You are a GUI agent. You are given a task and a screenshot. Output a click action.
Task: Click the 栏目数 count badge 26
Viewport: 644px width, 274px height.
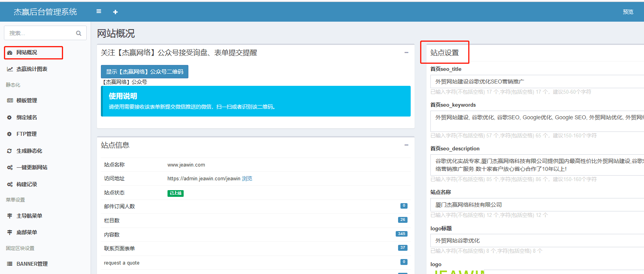point(402,220)
